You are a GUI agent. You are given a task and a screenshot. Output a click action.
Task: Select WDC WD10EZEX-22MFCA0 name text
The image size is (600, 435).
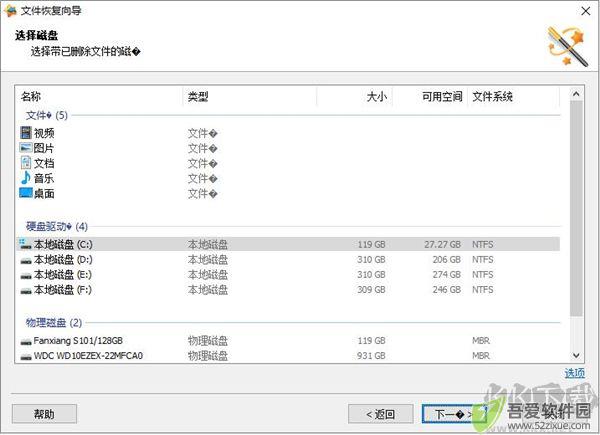pos(88,356)
